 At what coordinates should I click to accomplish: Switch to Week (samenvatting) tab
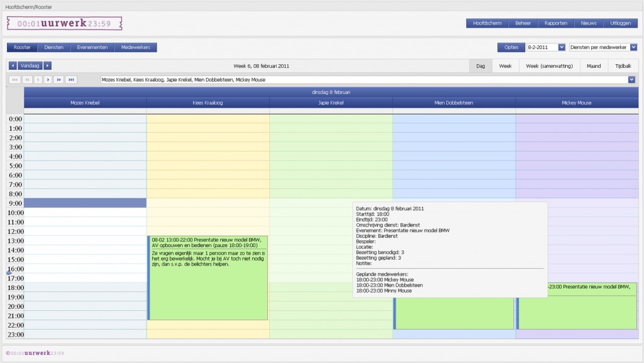pos(549,66)
